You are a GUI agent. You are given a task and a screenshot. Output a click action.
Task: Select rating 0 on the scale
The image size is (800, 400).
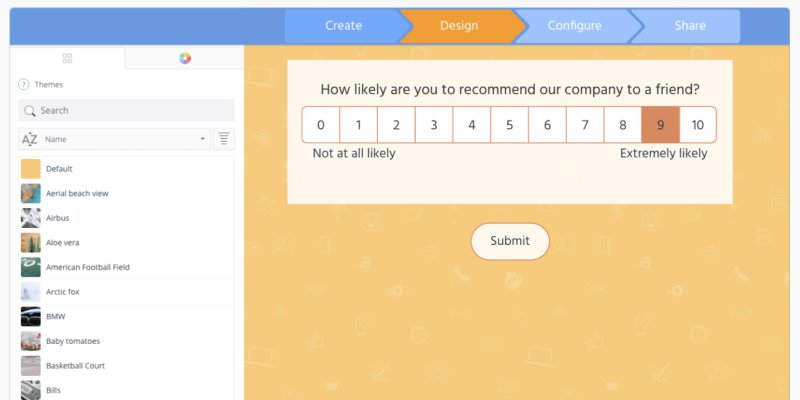click(x=321, y=125)
